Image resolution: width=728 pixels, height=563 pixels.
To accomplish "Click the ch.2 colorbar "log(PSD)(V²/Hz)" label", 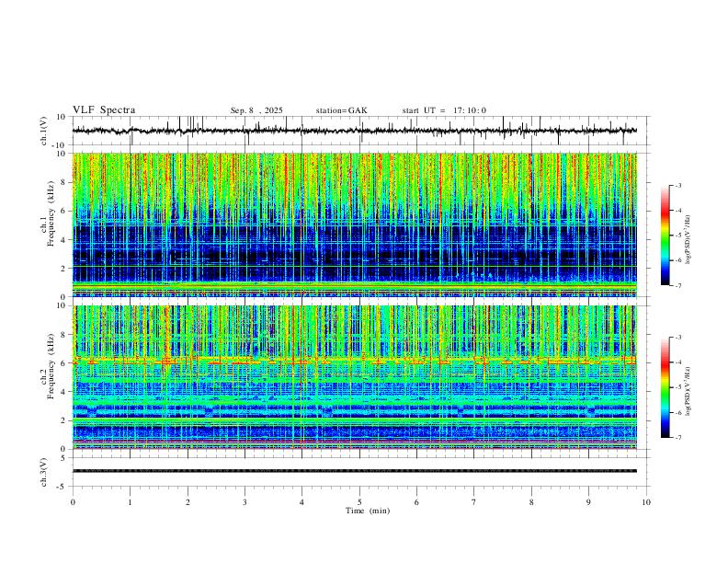I will [688, 391].
